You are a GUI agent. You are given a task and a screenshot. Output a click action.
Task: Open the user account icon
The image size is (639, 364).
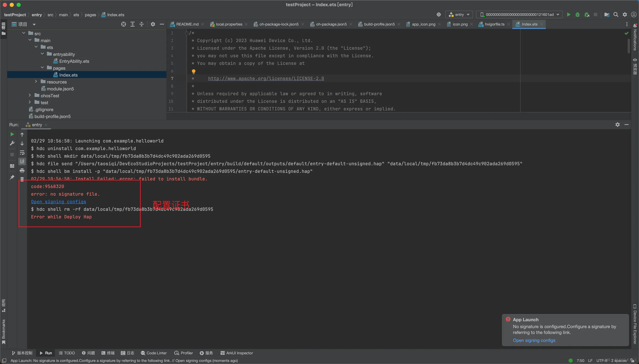click(634, 15)
